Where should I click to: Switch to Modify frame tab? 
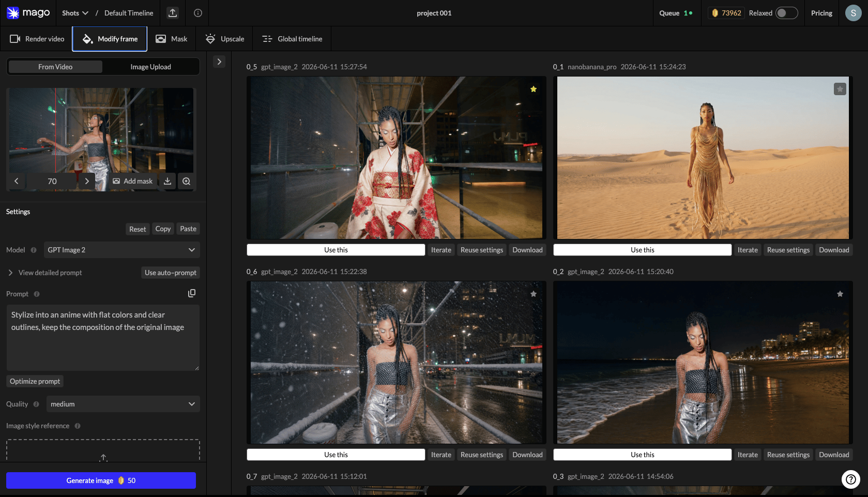(110, 39)
